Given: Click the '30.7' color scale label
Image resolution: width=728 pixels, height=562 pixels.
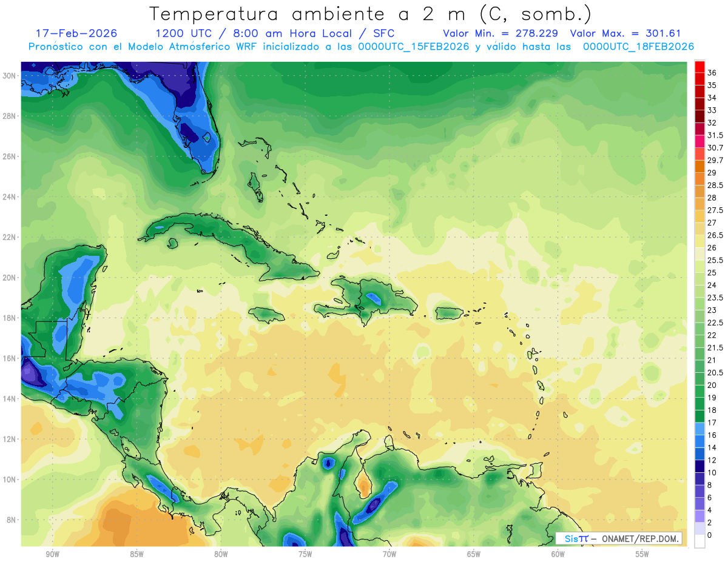Looking at the screenshot, I should tap(715, 148).
